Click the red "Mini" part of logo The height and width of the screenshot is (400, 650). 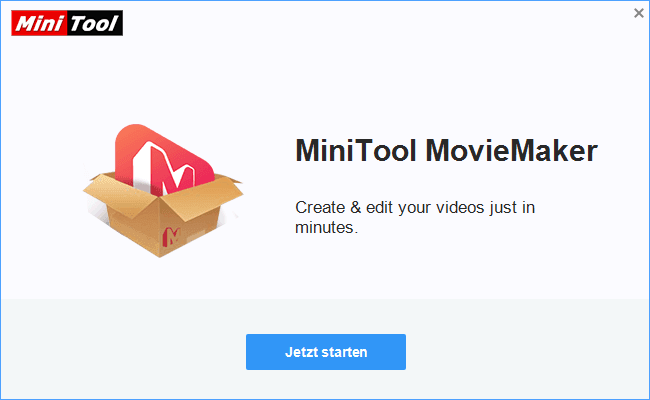(40, 23)
